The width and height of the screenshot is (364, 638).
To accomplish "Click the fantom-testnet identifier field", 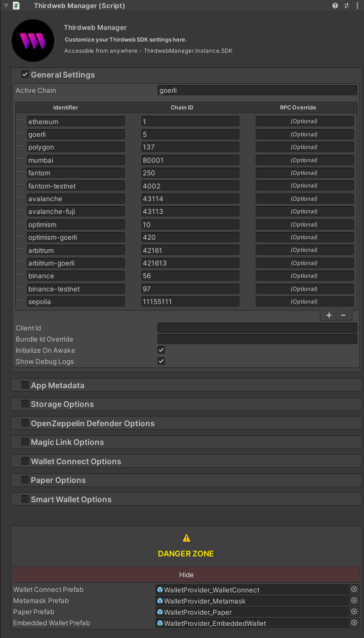I will pos(76,186).
